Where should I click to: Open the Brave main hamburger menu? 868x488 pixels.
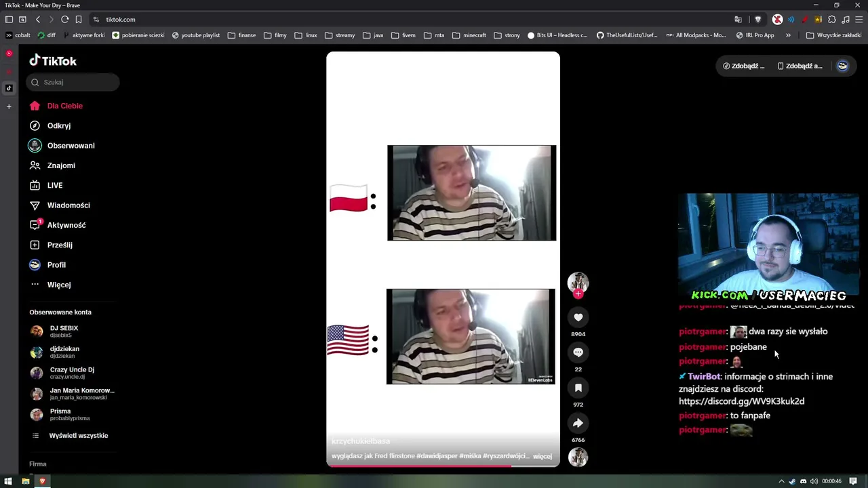(859, 20)
